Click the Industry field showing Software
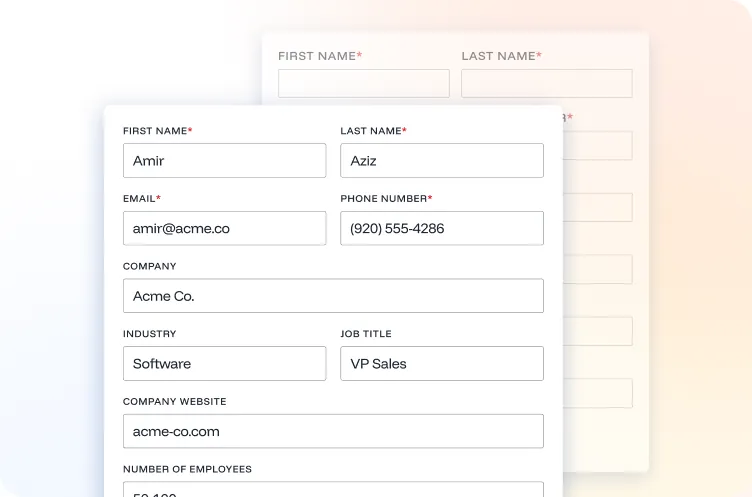The width and height of the screenshot is (752, 497). pos(224,364)
